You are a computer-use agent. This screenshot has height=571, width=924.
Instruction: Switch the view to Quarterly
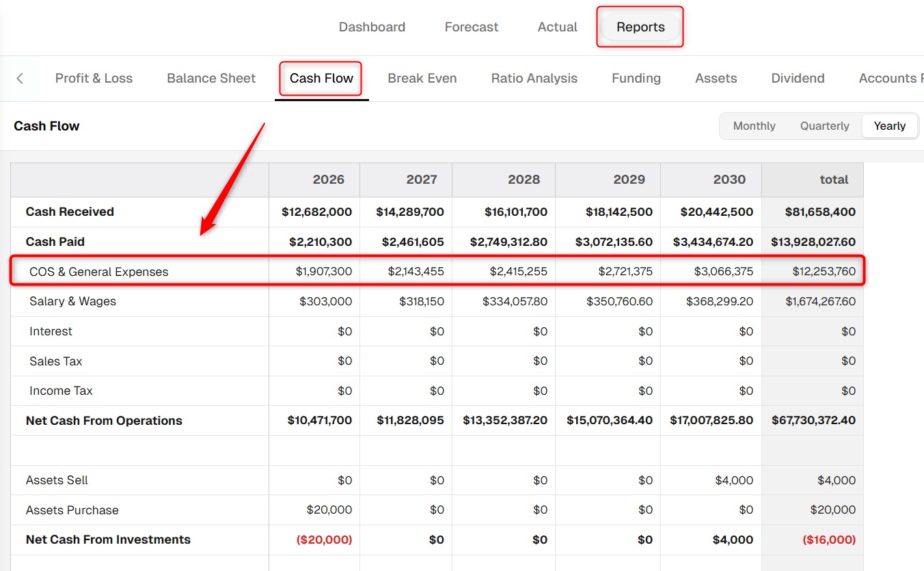[825, 126]
